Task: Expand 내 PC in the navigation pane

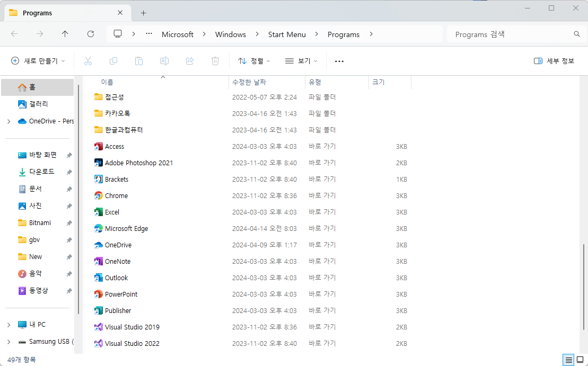Action: click(8, 325)
